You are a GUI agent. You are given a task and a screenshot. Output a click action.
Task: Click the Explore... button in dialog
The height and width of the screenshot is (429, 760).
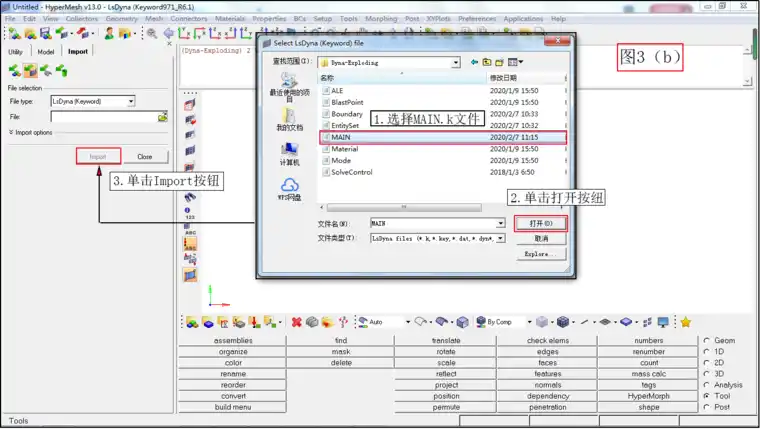(x=541, y=254)
